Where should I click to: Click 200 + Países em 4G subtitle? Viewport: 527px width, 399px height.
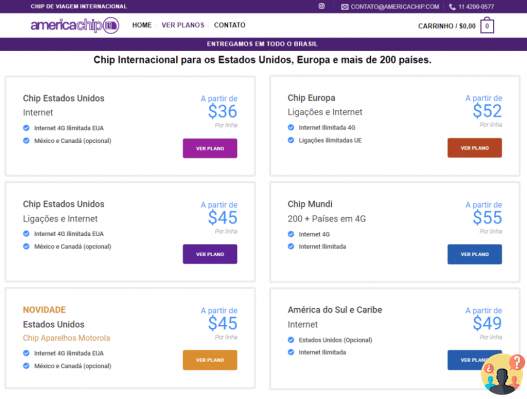click(x=327, y=219)
